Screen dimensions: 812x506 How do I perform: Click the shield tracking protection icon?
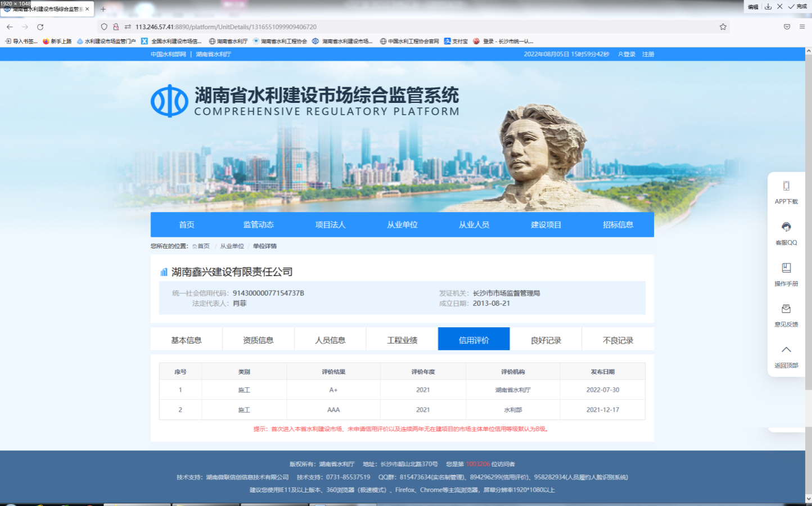(104, 27)
